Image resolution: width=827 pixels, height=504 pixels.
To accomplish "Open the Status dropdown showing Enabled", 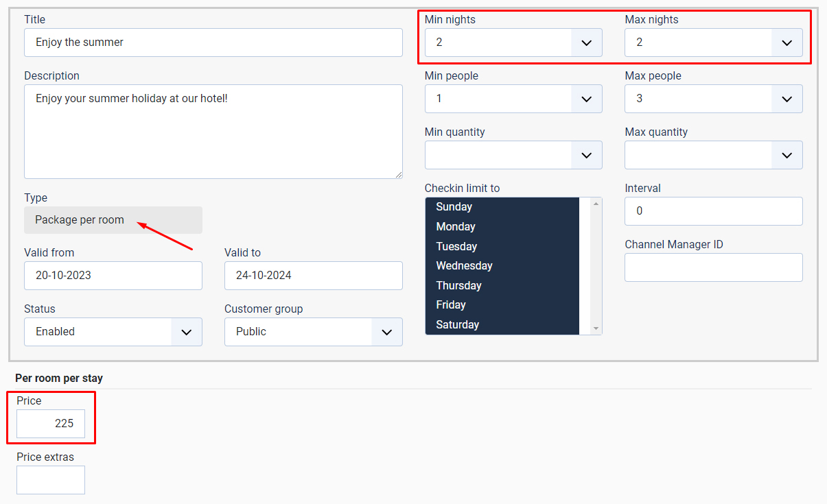I will coord(113,332).
